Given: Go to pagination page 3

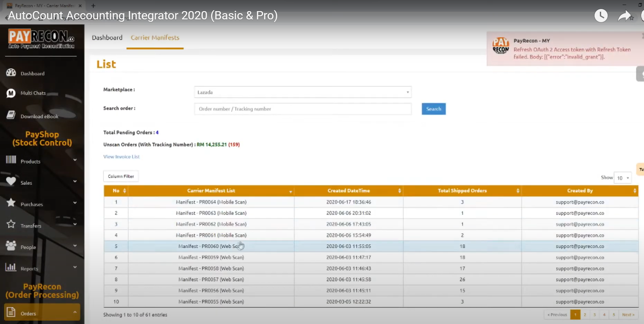Looking at the screenshot, I should [595, 315].
